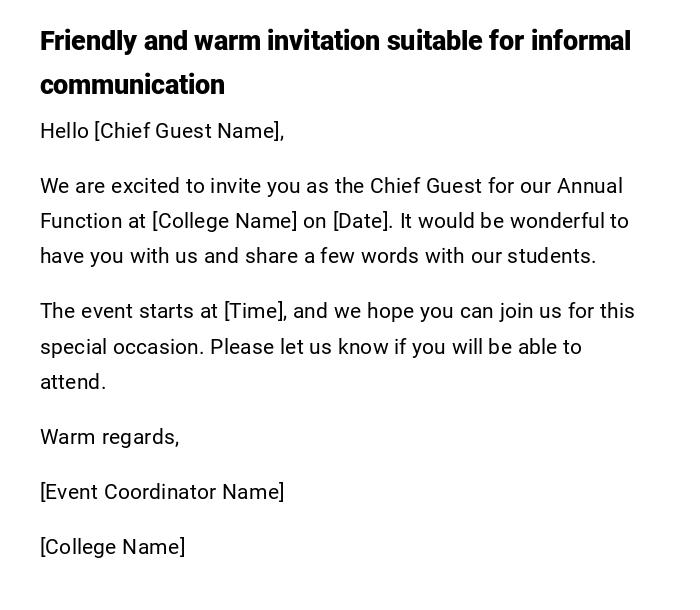Click the word "wonderful" in the first paragraph
This screenshot has height=610, width=700.
click(552, 221)
